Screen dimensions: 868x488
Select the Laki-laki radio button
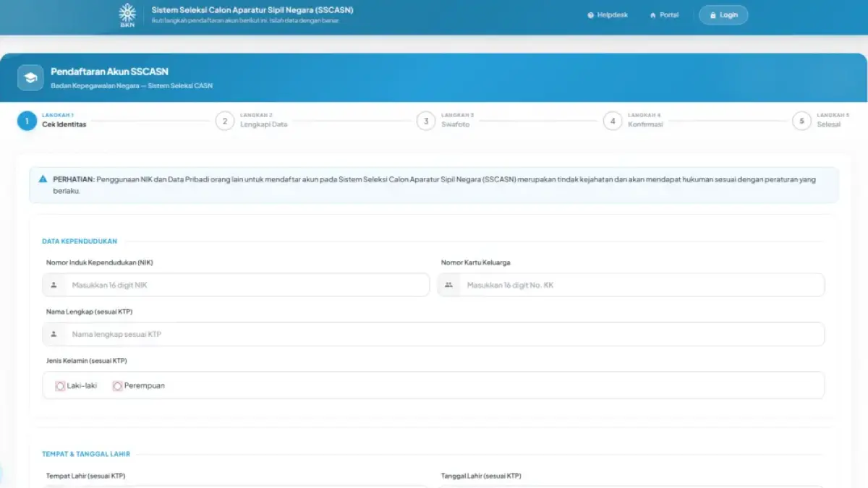(60, 386)
